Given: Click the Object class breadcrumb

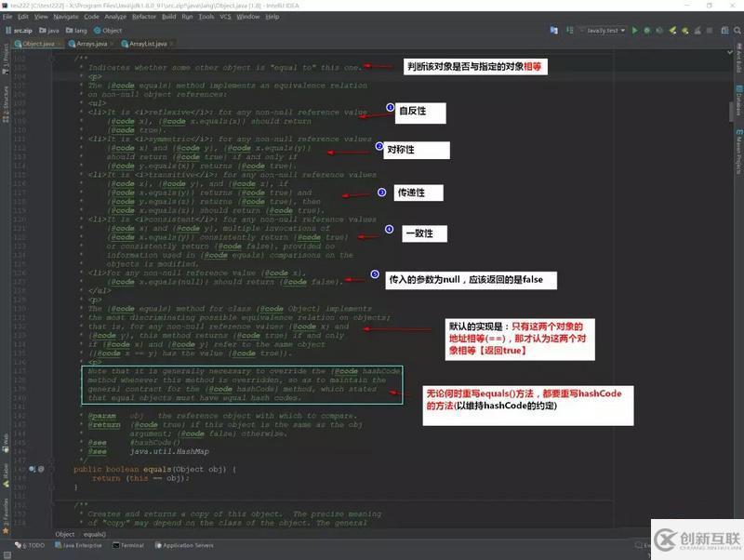Looking at the screenshot, I should click(108, 31).
